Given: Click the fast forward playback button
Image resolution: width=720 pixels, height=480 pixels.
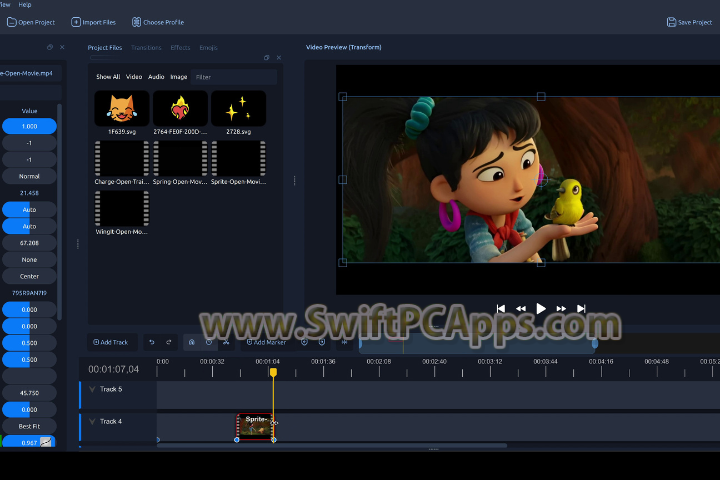Looking at the screenshot, I should (x=561, y=309).
